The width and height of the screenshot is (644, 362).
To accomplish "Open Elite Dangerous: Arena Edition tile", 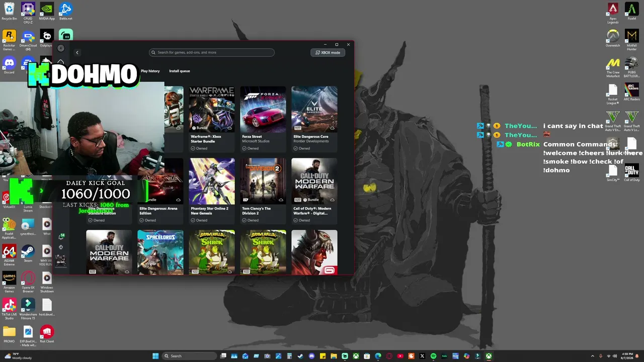I will pos(160,191).
